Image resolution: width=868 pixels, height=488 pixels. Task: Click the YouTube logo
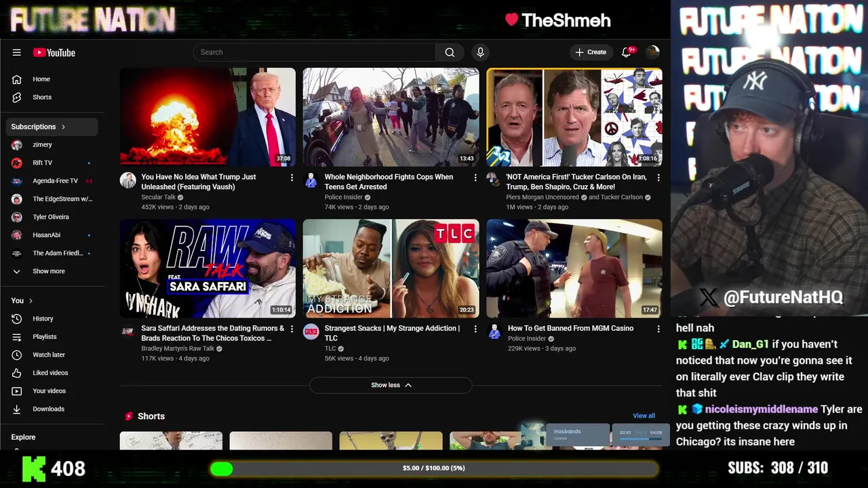click(x=54, y=52)
